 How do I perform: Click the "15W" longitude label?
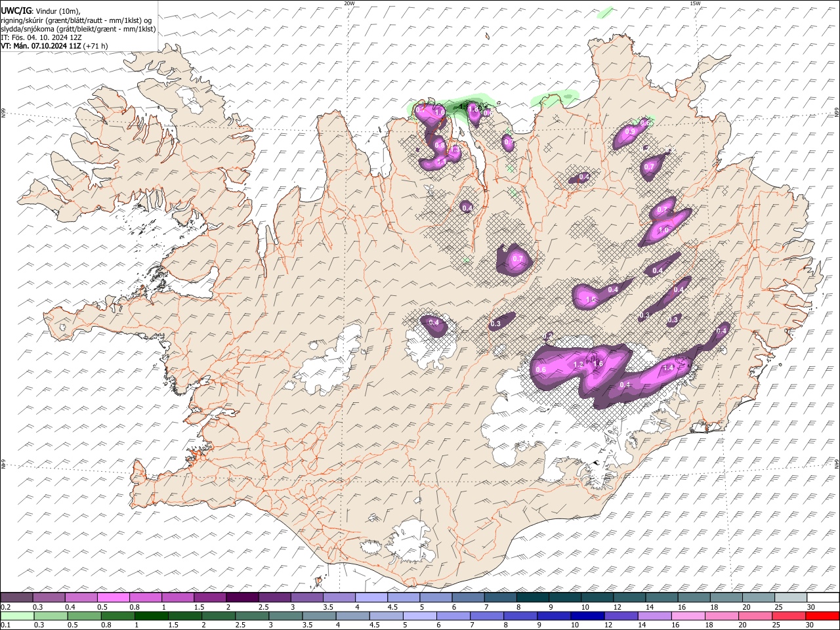(x=696, y=3)
